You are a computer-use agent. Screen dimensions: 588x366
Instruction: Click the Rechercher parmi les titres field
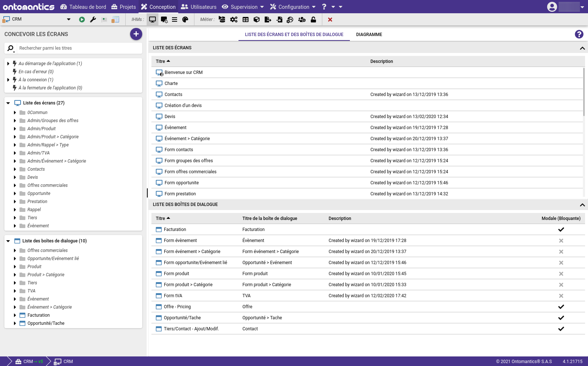pyautogui.click(x=79, y=48)
